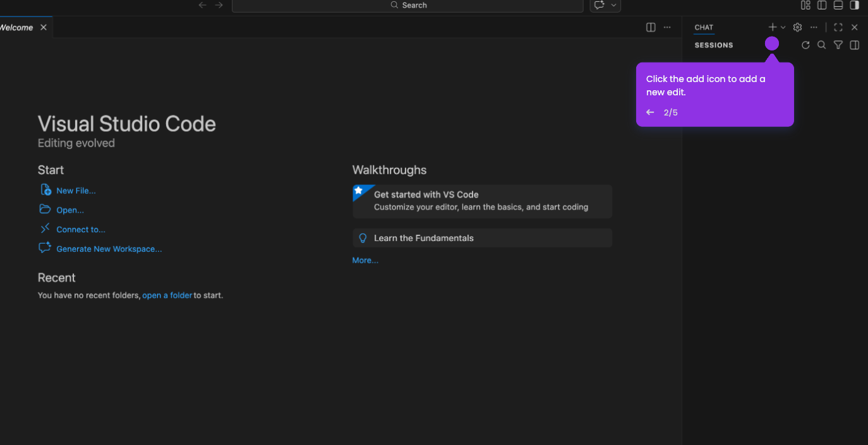Image resolution: width=868 pixels, height=445 pixels.
Task: Toggle the bottom panel visibility
Action: 838,5
